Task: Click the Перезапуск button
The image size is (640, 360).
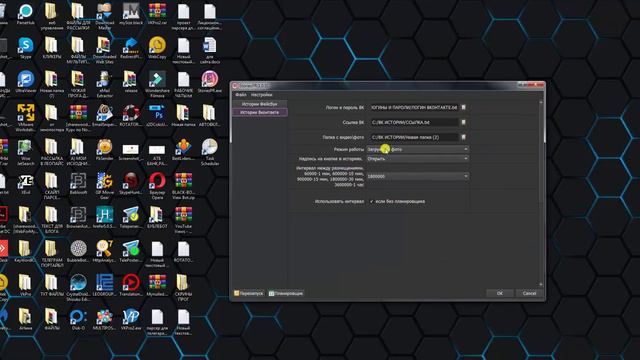Action: pos(249,293)
